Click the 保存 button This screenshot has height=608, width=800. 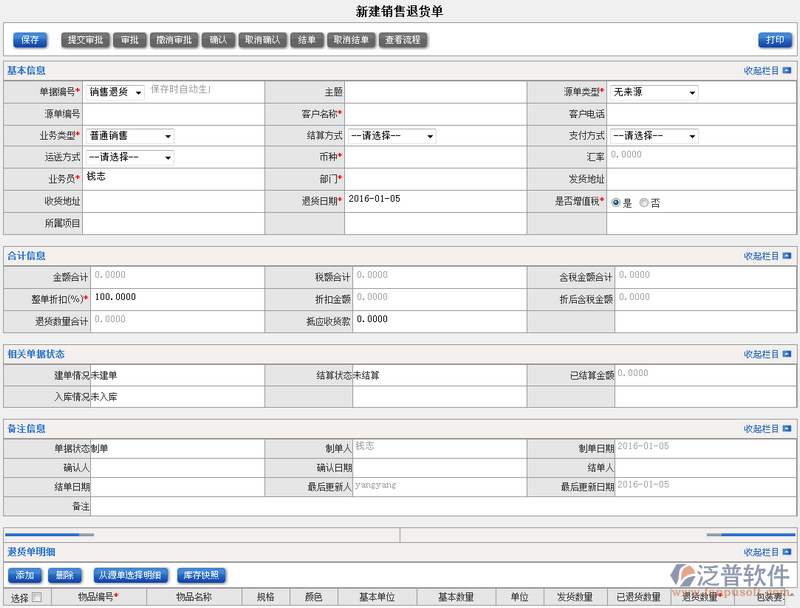pos(30,40)
